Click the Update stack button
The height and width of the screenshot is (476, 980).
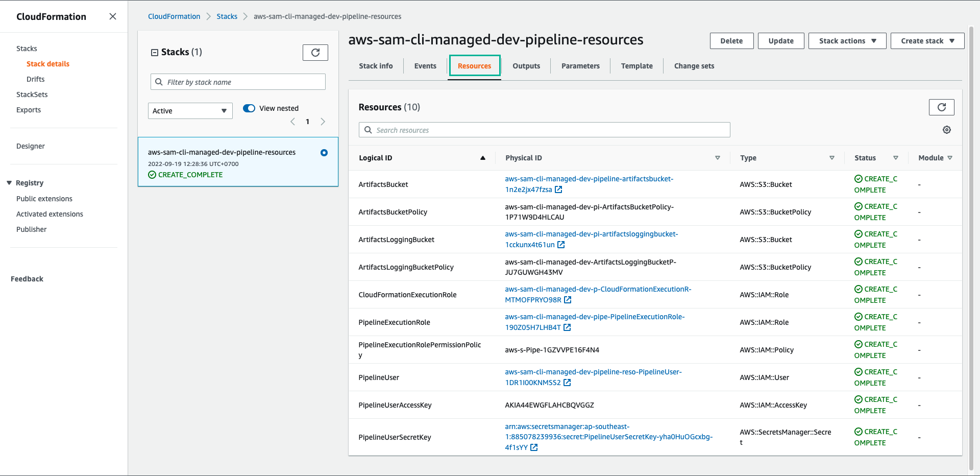pos(781,41)
